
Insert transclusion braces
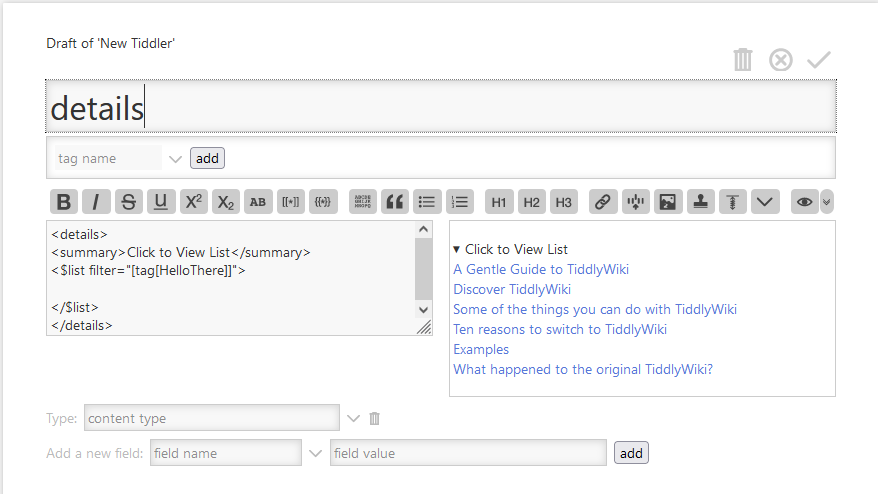(x=323, y=202)
